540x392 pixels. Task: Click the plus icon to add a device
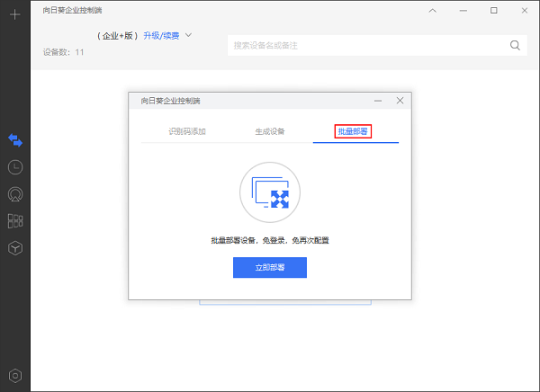click(x=14, y=15)
